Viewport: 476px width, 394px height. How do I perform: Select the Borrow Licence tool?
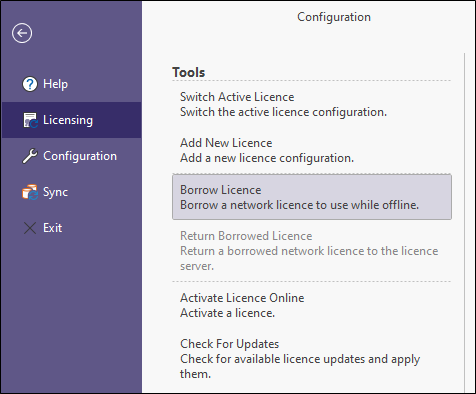pyautogui.click(x=312, y=197)
